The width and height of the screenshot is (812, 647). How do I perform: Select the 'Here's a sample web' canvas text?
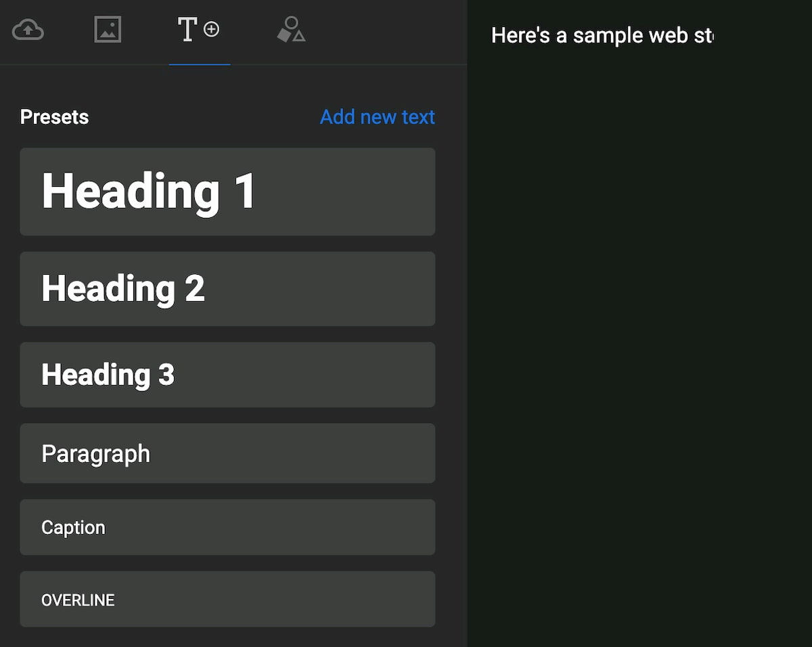[x=601, y=35]
